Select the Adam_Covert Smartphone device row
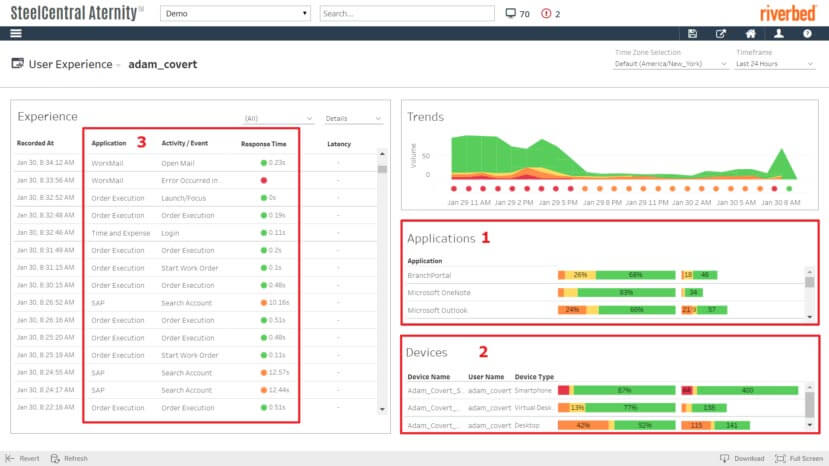The image size is (829, 466). point(605,390)
